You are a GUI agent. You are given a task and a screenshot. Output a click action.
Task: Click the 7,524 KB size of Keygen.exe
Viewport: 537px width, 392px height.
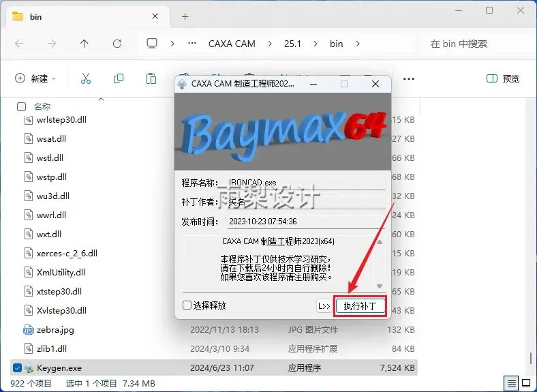(397, 368)
